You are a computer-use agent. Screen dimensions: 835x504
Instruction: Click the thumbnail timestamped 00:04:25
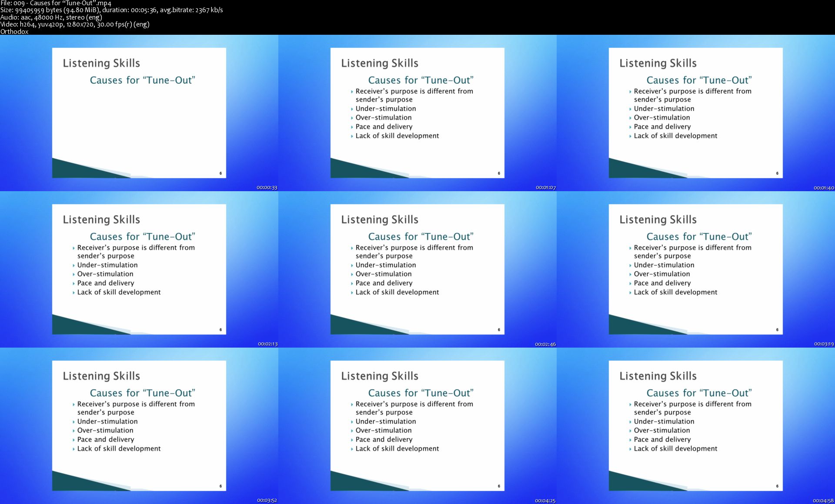(417, 426)
